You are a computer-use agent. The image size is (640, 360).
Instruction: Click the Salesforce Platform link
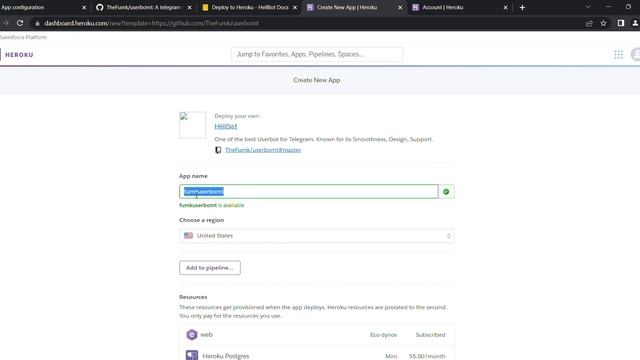(x=23, y=37)
